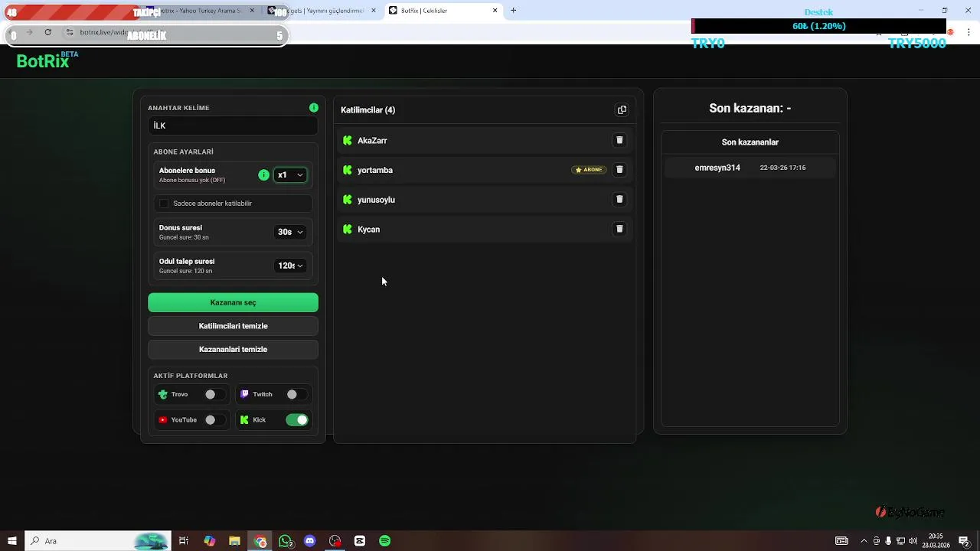This screenshot has width=980, height=551.
Task: Click the Kazananı seç button
Action: click(x=233, y=302)
